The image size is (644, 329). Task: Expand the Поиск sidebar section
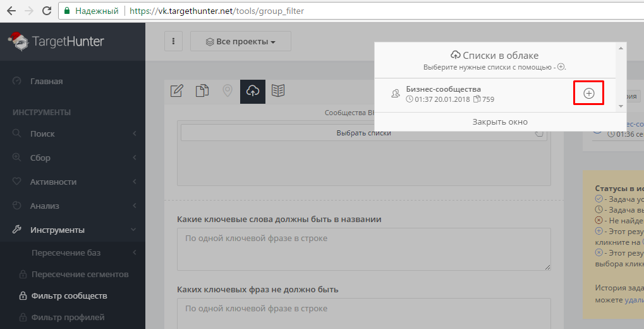coord(73,133)
